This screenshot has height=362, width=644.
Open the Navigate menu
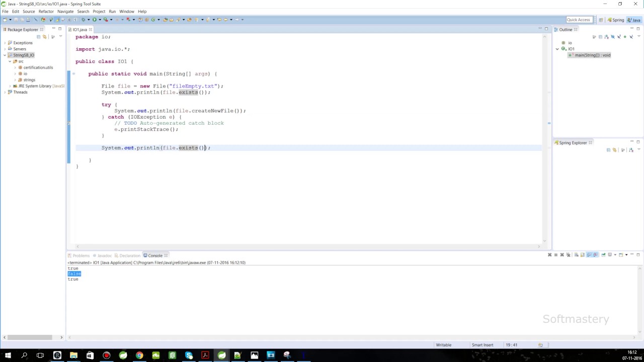[x=65, y=11]
